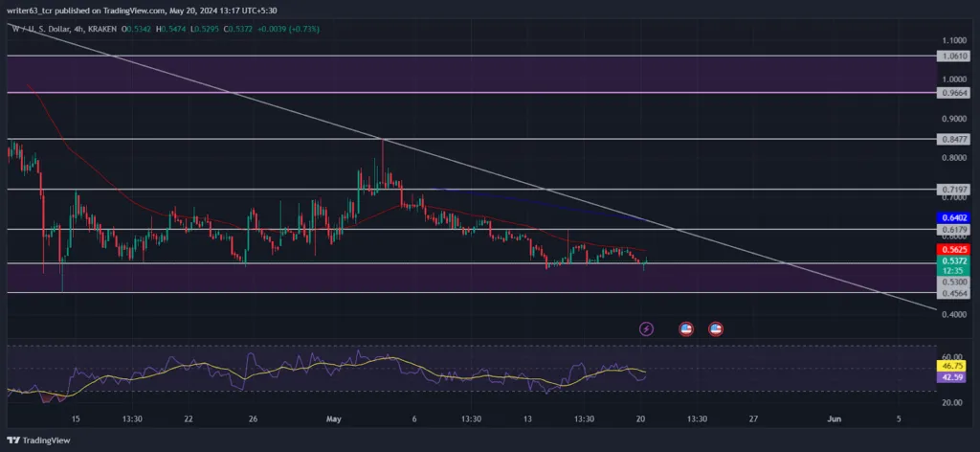The image size is (980, 452).
Task: Click the yellow 46.75 RSI average label
Action: click(x=953, y=368)
